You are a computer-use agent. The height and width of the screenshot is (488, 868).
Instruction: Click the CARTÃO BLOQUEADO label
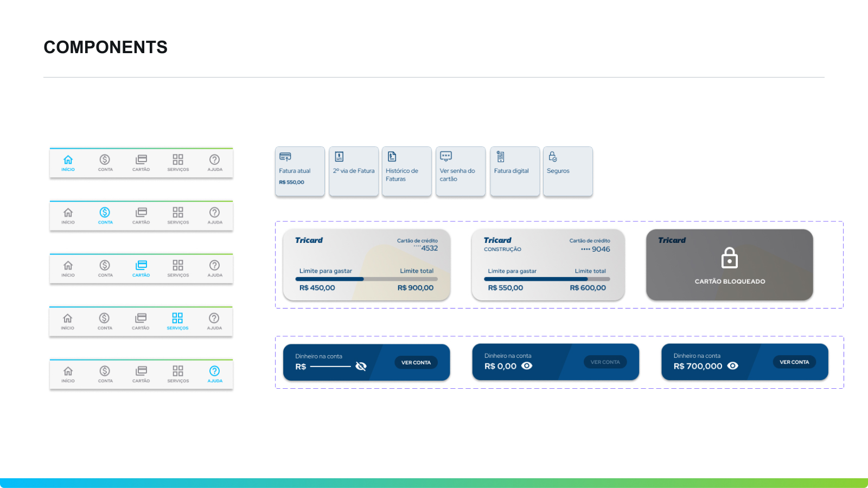tap(730, 281)
